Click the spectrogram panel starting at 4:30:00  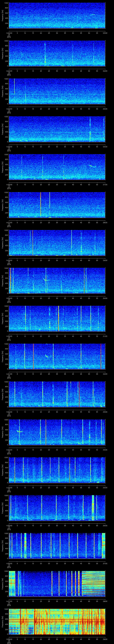tap(57, 318)
